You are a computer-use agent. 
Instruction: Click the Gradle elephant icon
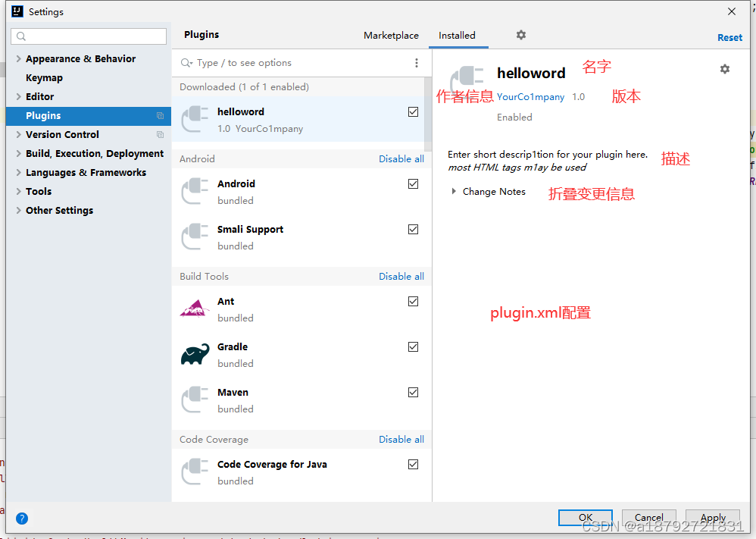(x=195, y=355)
